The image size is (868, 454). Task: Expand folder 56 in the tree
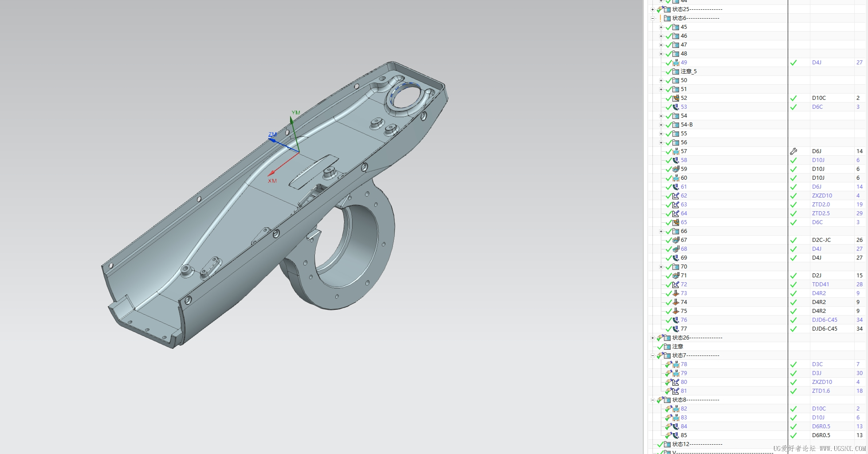(661, 142)
